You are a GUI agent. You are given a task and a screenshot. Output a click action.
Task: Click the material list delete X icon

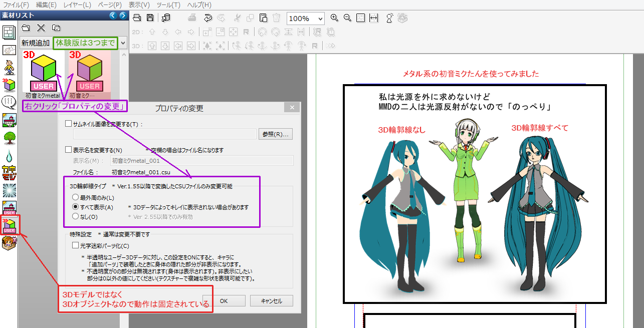coord(41,28)
